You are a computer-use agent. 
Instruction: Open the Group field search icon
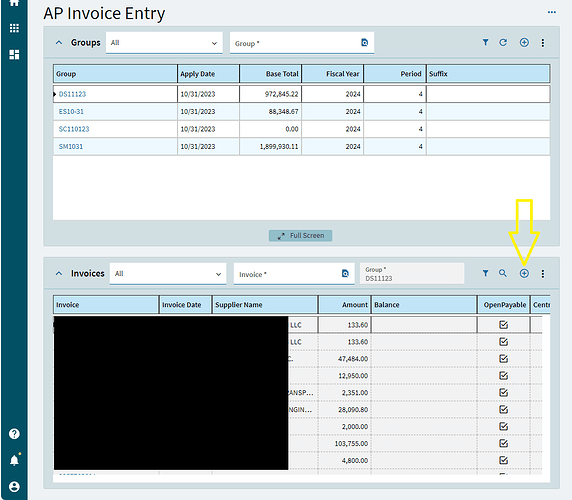tap(364, 43)
